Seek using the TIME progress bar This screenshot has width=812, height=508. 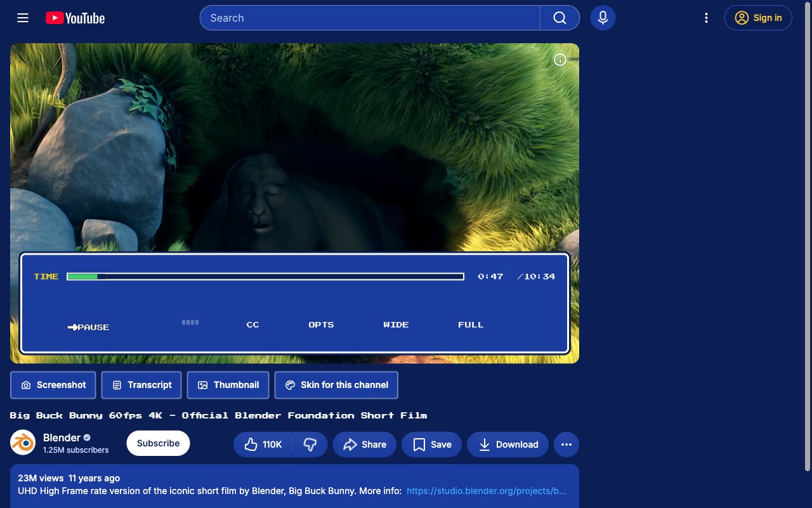click(x=266, y=276)
